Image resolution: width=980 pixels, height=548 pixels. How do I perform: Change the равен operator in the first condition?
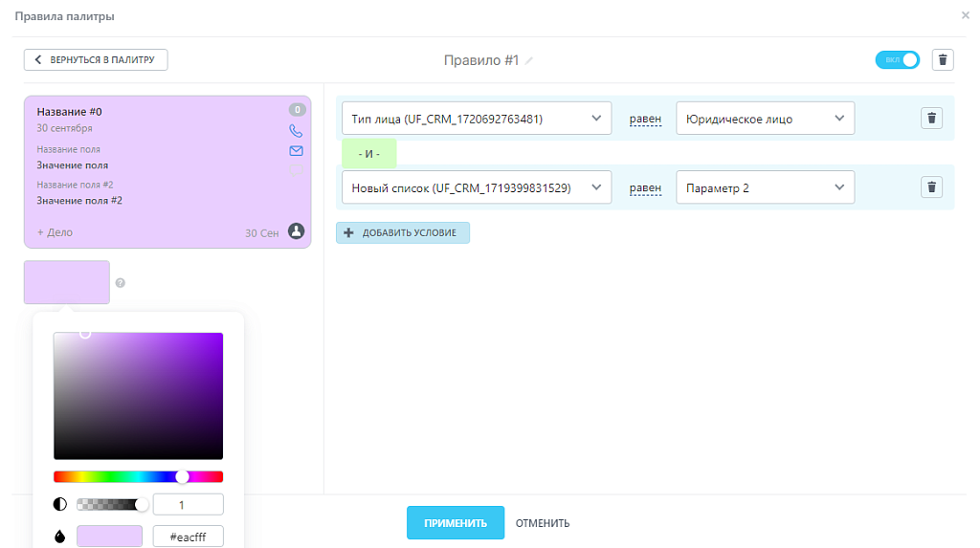[644, 120]
